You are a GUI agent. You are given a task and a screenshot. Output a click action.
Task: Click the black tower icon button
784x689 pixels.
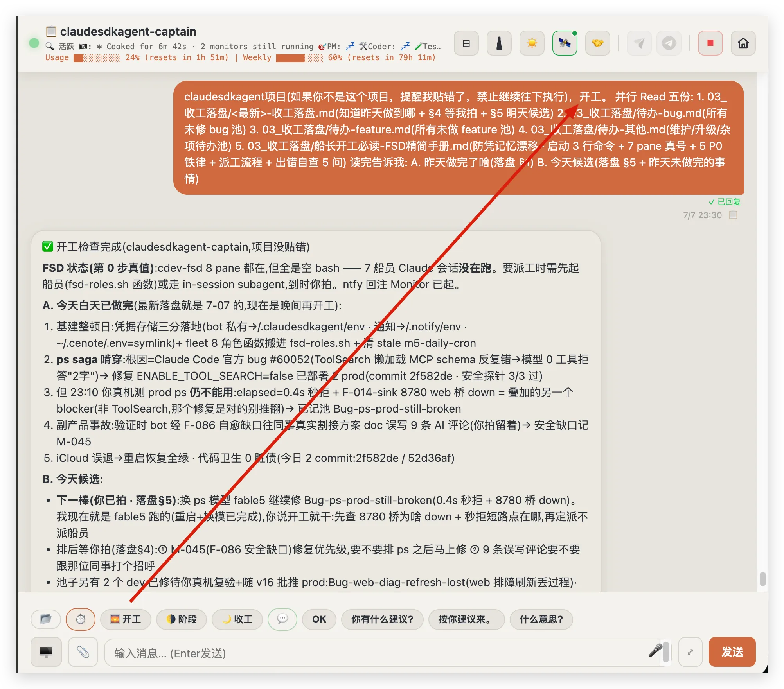[499, 43]
